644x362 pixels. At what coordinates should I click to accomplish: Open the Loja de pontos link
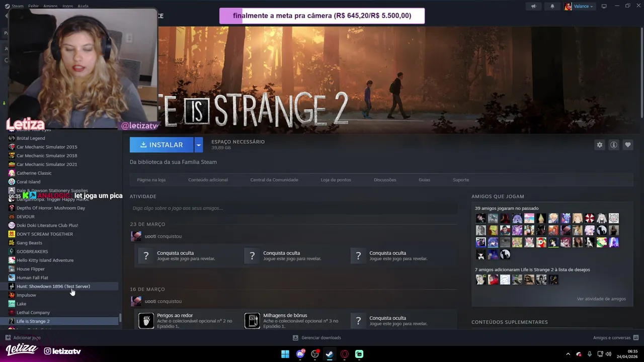click(336, 179)
